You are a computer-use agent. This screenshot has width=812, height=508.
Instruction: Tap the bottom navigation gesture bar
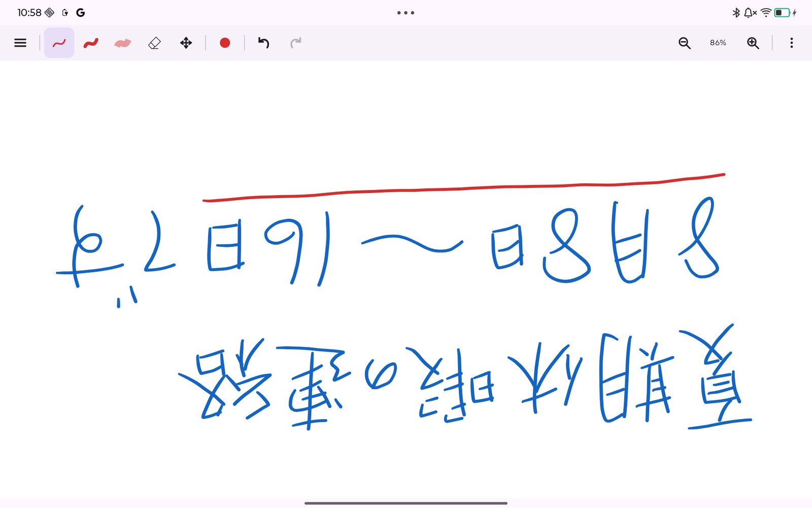[x=406, y=503]
